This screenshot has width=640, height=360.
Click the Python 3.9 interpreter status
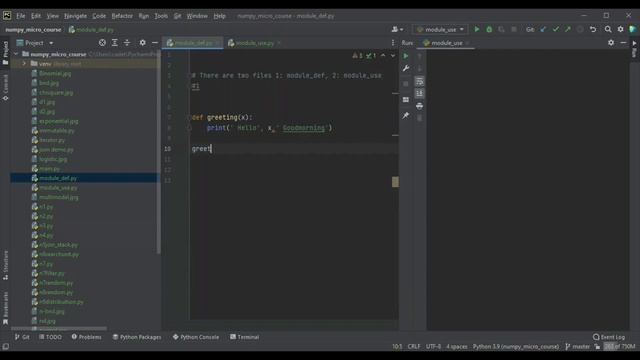coord(516,347)
